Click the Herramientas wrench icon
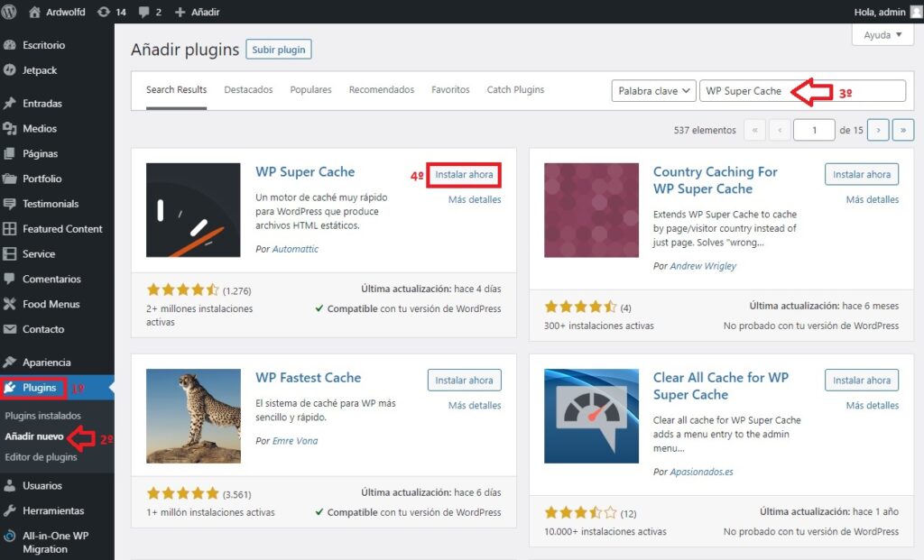 point(9,510)
